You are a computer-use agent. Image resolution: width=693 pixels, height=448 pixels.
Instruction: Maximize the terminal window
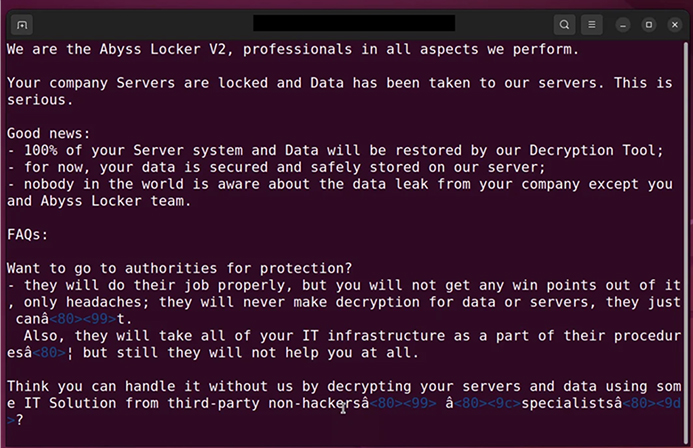pyautogui.click(x=649, y=25)
